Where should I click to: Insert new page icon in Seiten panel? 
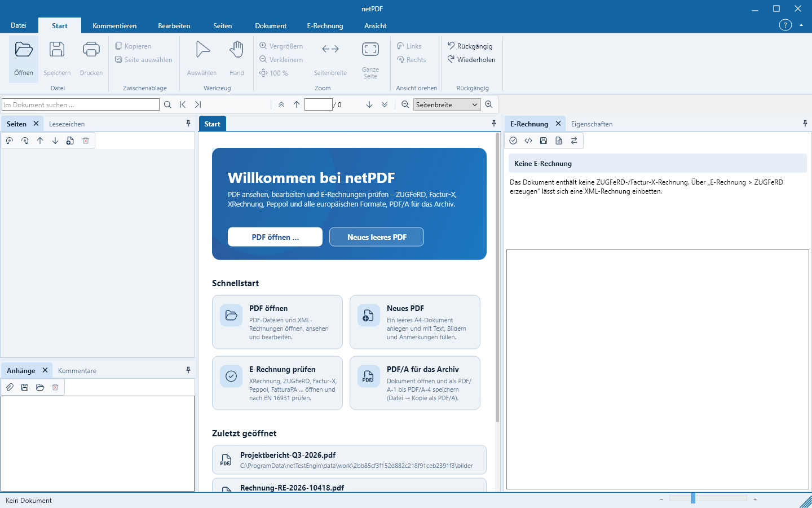(70, 141)
